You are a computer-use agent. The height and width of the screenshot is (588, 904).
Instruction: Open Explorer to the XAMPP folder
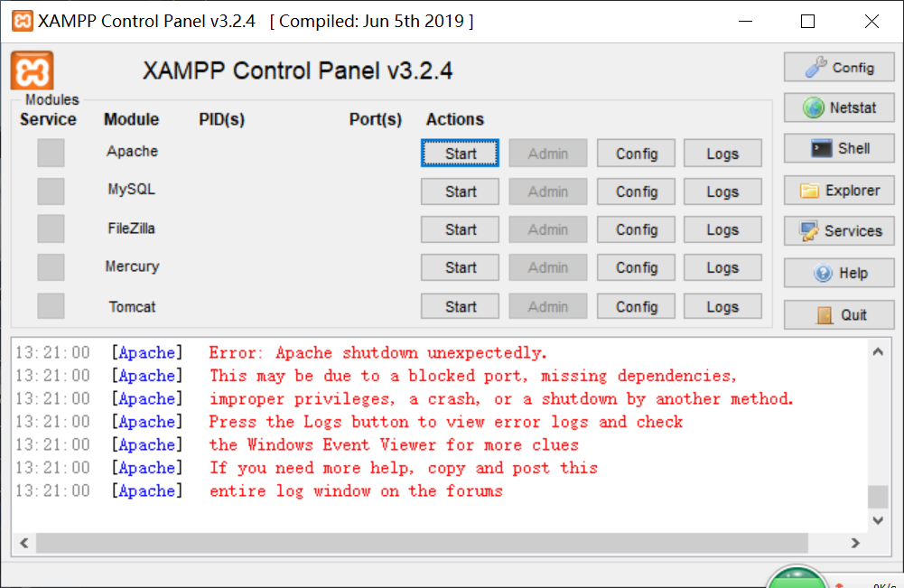point(839,191)
